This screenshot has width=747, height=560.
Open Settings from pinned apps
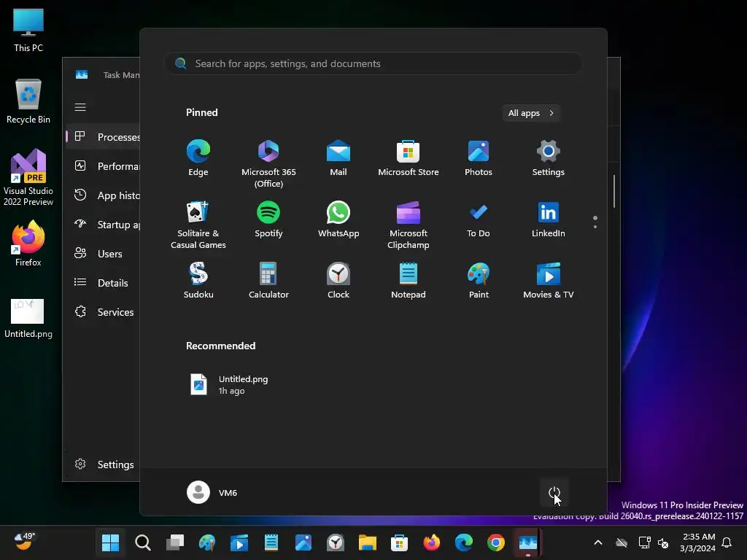[549, 158]
